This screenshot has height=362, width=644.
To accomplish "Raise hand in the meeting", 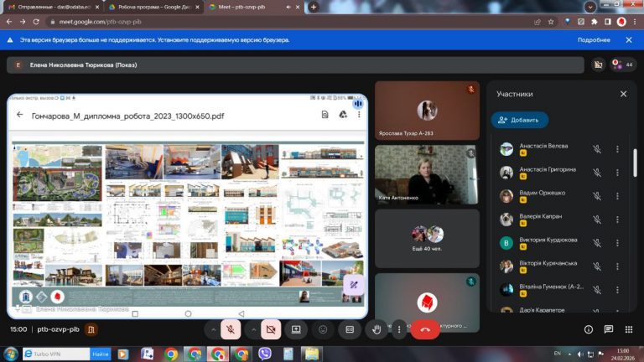I will (x=377, y=330).
